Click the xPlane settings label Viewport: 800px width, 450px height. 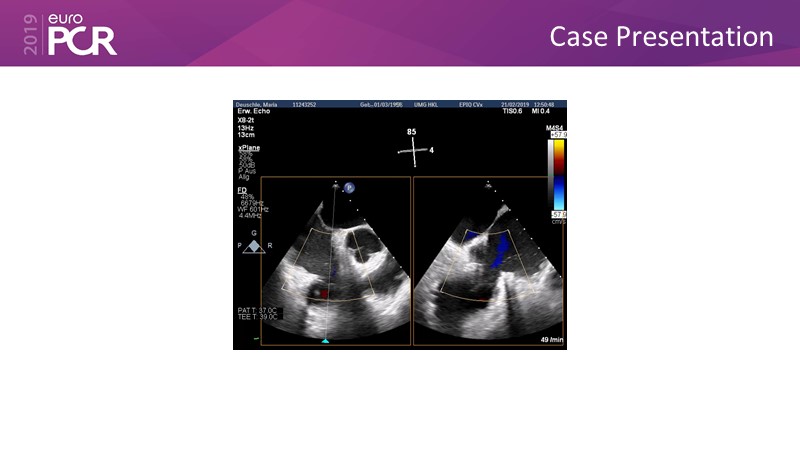247,146
